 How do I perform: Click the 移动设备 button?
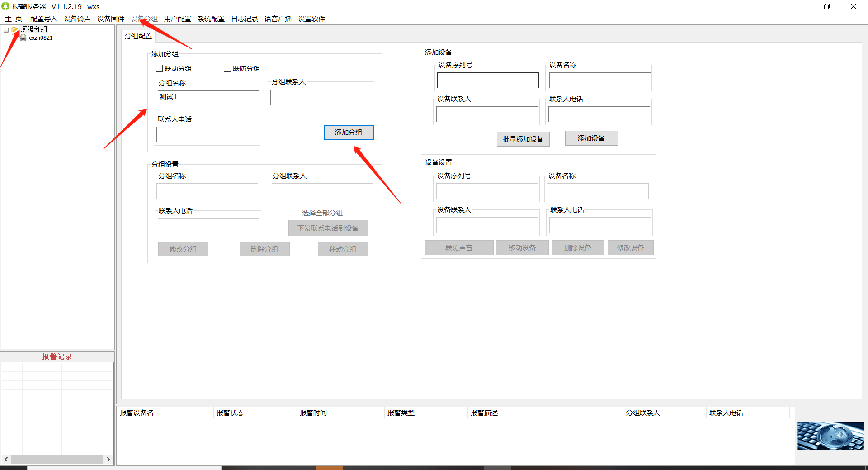[x=522, y=247]
